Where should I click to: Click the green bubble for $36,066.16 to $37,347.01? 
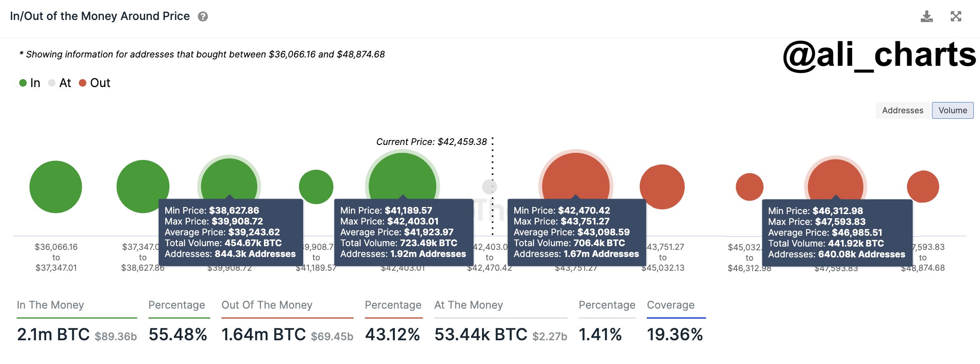click(x=55, y=187)
